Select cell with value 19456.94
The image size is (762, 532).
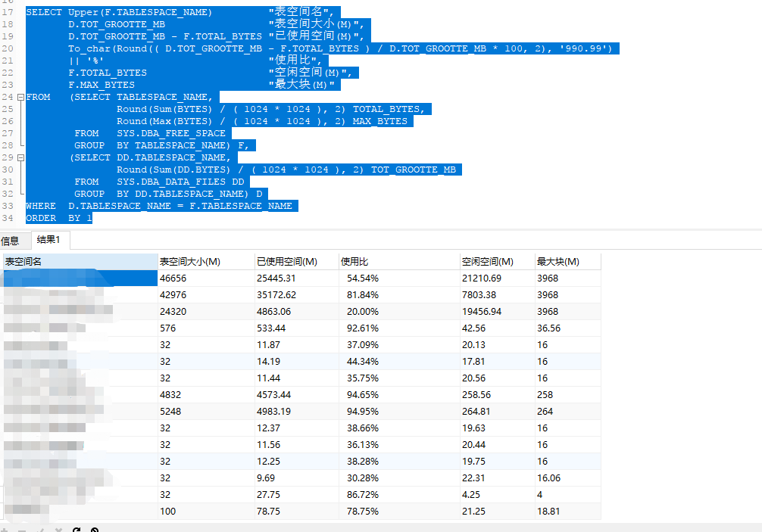[497, 311]
